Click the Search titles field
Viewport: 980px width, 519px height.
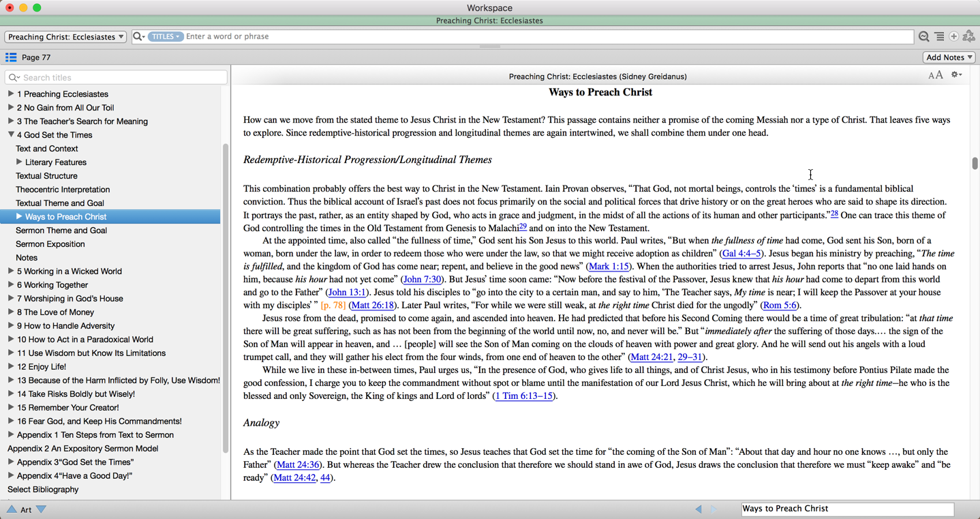(x=116, y=78)
